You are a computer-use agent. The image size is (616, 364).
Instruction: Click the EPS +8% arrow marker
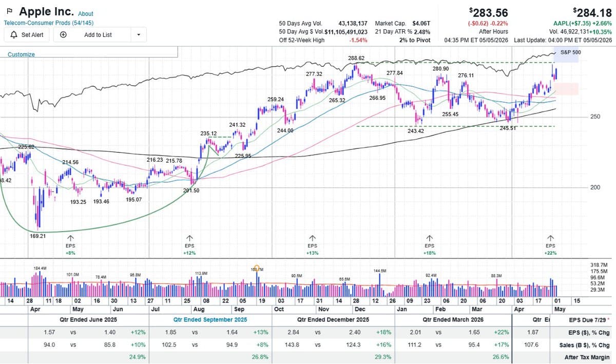70,238
